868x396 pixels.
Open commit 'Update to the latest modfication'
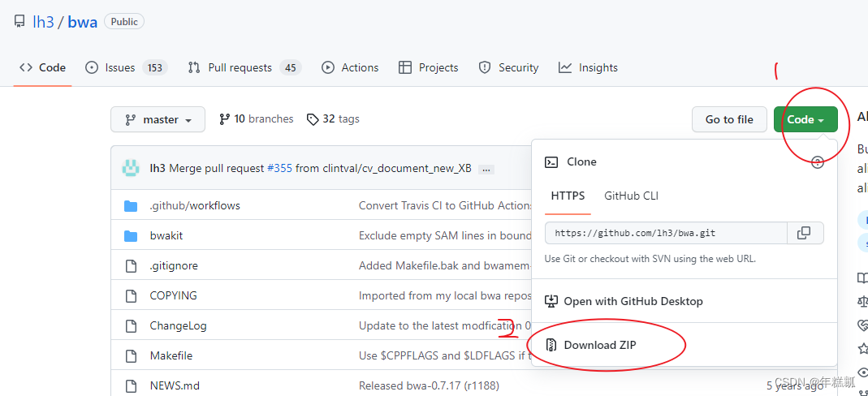[x=445, y=325]
